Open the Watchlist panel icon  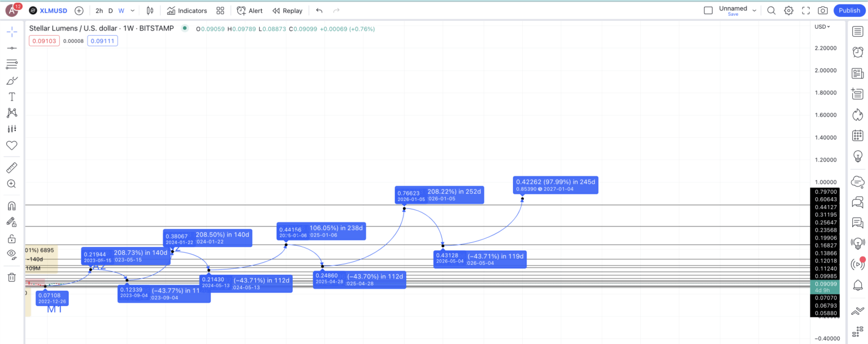point(857,32)
